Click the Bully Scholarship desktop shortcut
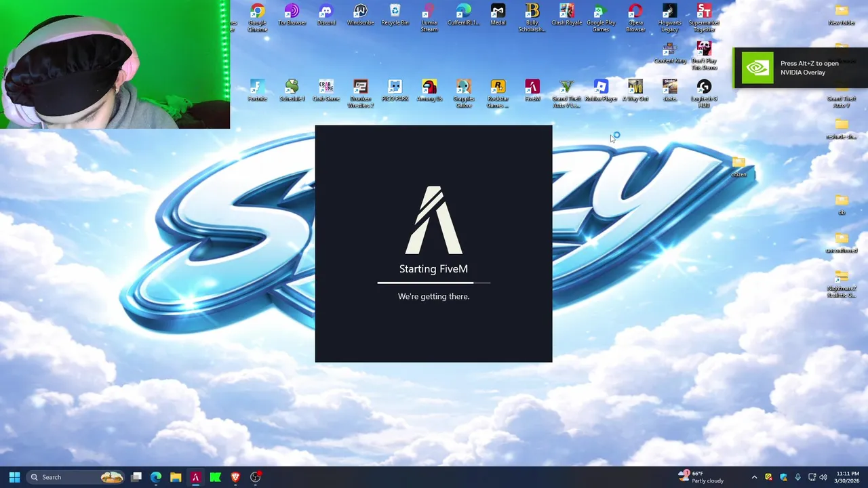 click(532, 18)
